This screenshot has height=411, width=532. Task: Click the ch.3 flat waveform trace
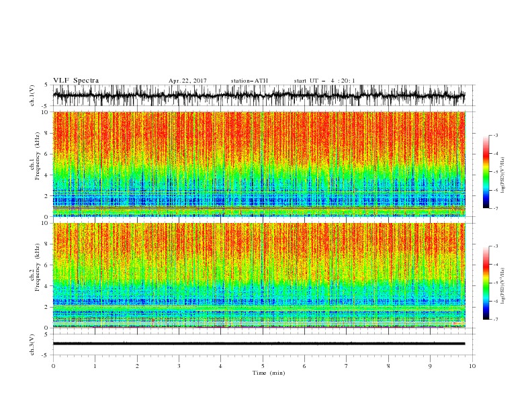click(259, 344)
